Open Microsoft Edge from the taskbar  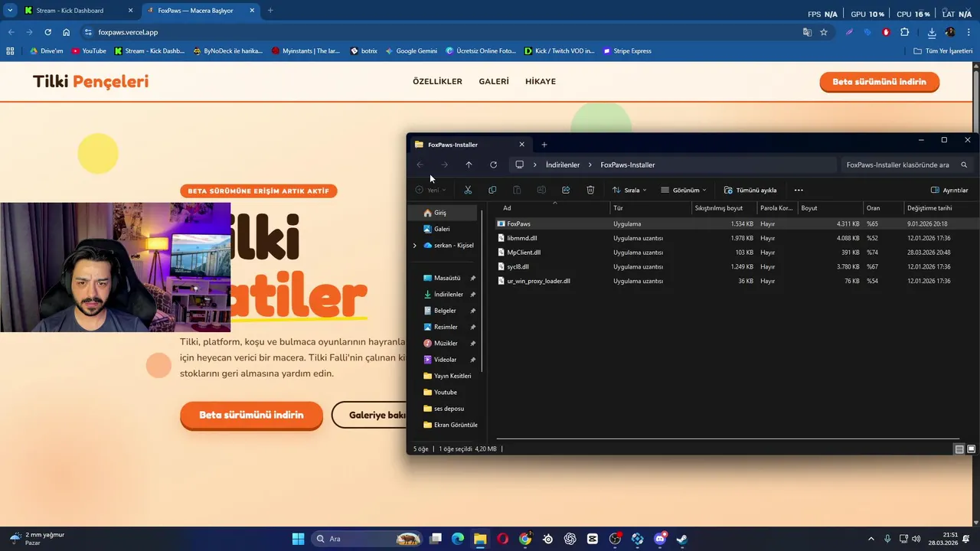click(458, 539)
